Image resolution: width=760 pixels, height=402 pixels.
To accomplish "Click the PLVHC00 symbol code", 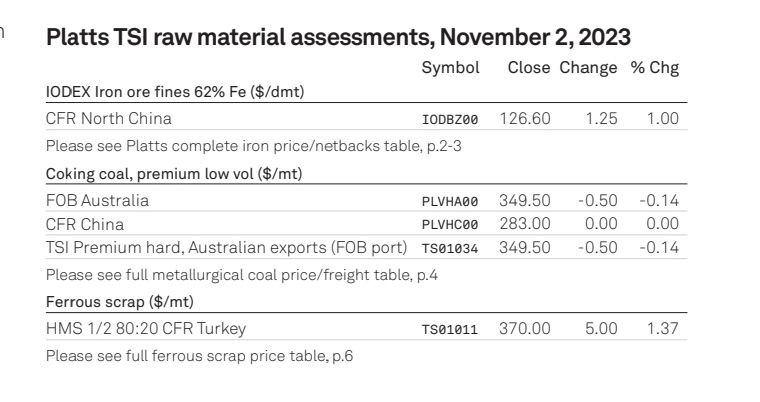I will pos(450,225).
